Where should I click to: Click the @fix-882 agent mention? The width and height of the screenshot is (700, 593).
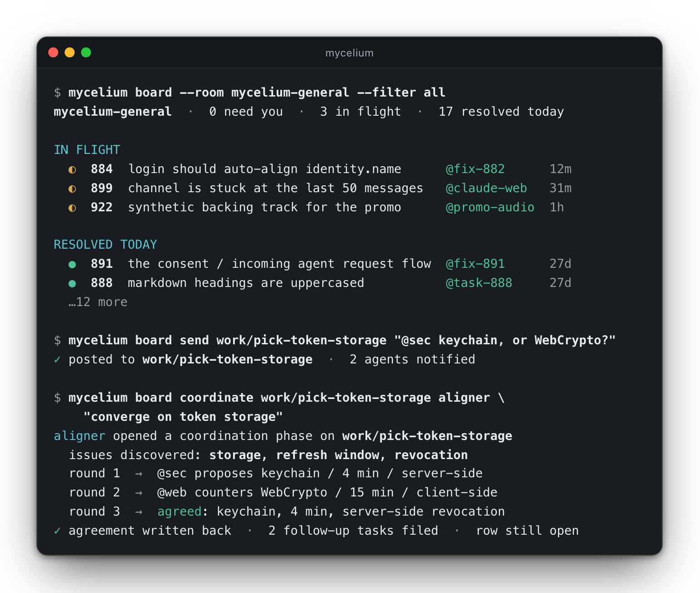pos(475,169)
